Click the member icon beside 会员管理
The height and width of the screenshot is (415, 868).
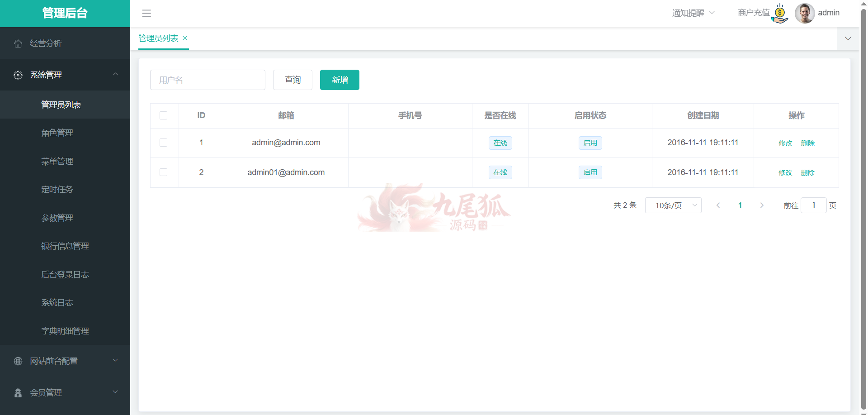tap(18, 393)
